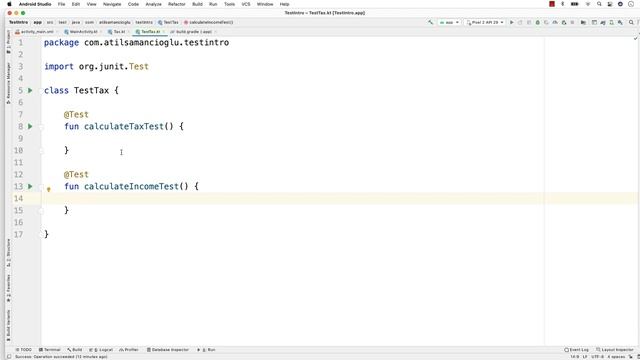Viewport: 640px width, 360px height.
Task: Open the Terminal tool window
Action: point(50,350)
